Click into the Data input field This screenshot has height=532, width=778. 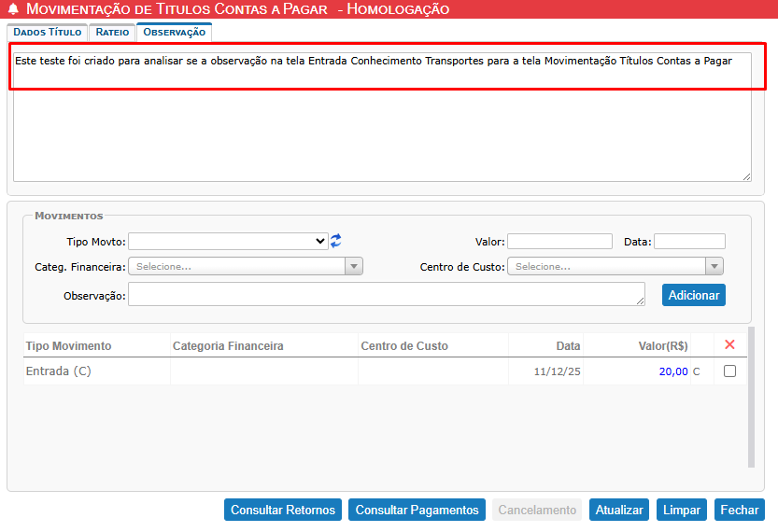[x=689, y=242]
